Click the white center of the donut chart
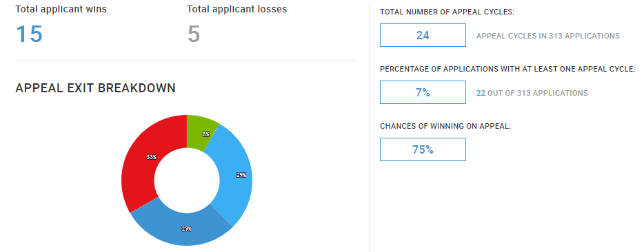Screen dimensions: 644x252 187,180
